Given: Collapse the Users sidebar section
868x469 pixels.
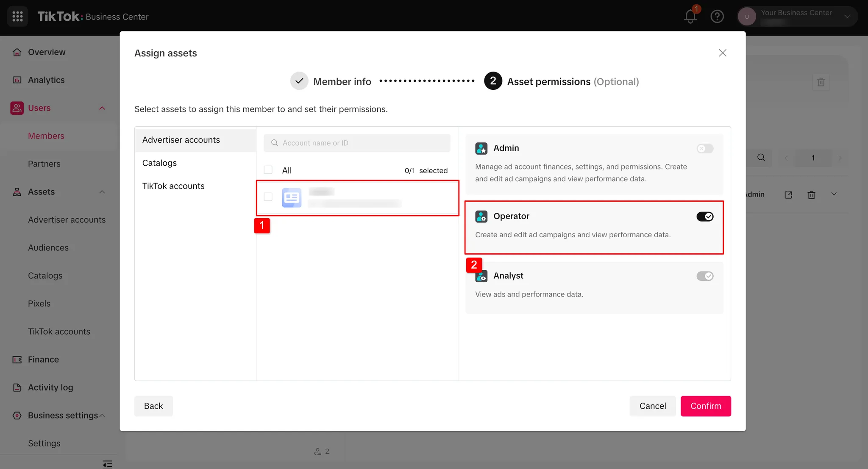Looking at the screenshot, I should point(102,108).
